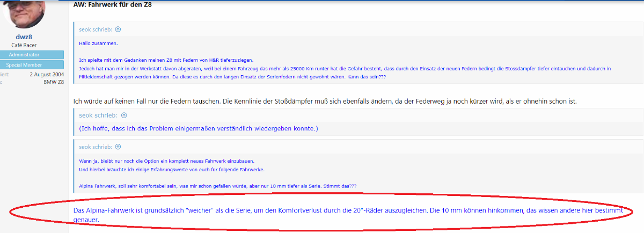Click quoted sentence starting "Ich spielte mit dem Gedanken"
The height and width of the screenshot is (233, 644).
coord(166,60)
